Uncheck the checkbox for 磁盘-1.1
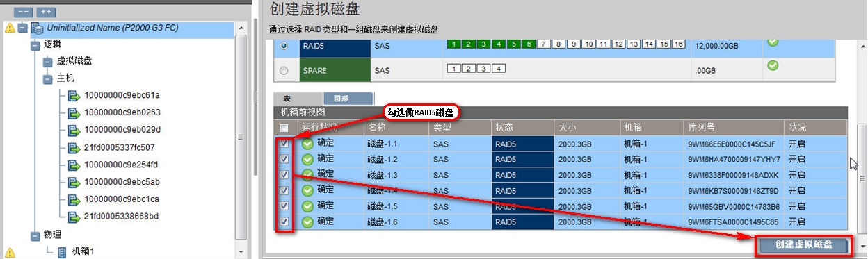Viewport: 868px width, 259px height. (x=284, y=144)
